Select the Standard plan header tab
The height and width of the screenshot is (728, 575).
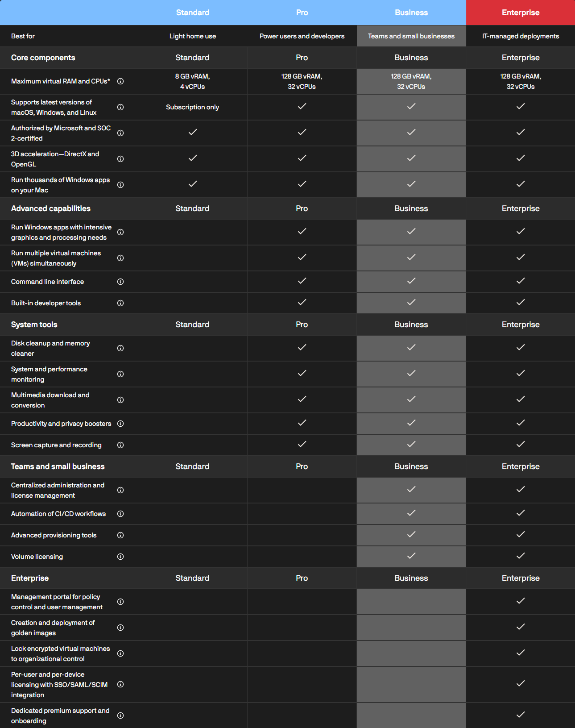193,12
